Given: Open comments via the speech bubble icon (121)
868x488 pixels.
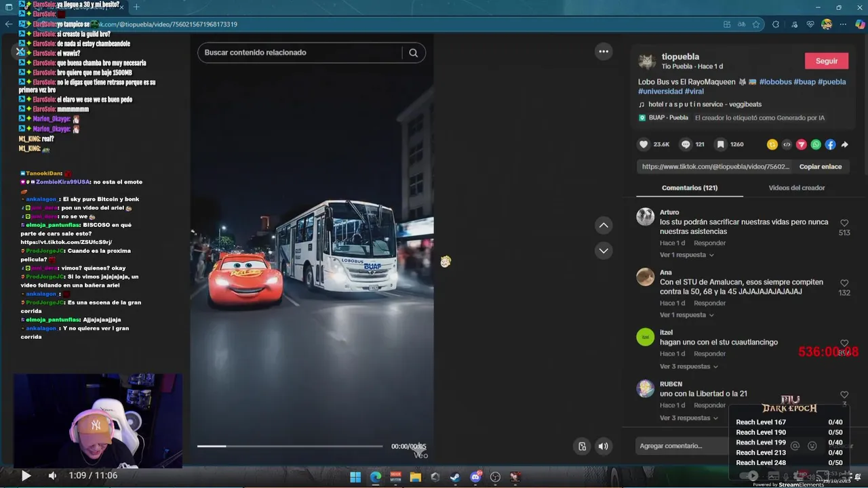Looking at the screenshot, I should 686,144.
